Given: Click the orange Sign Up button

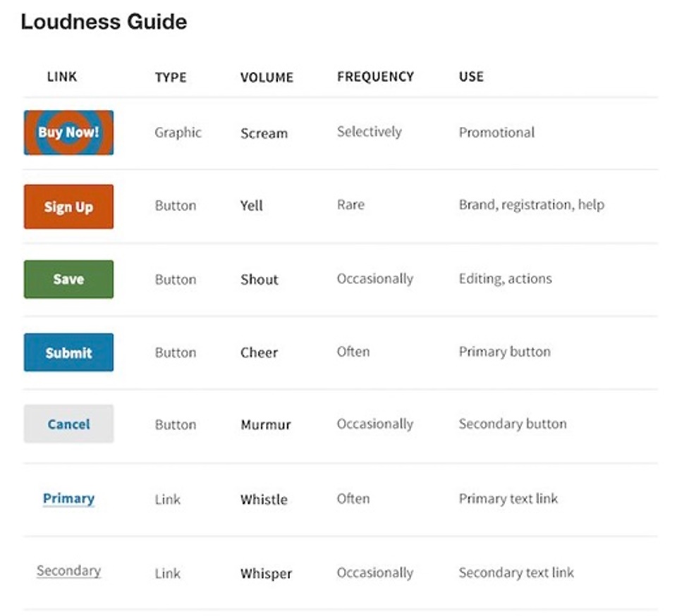Looking at the screenshot, I should [68, 207].
